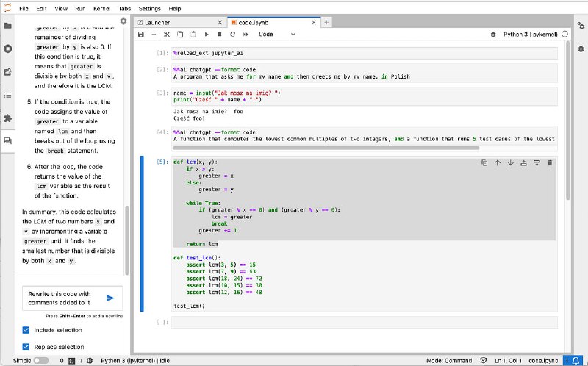The height and width of the screenshot is (366, 588).
Task: Click the cell 3 input with name = input
Action: pyautogui.click(x=365, y=96)
